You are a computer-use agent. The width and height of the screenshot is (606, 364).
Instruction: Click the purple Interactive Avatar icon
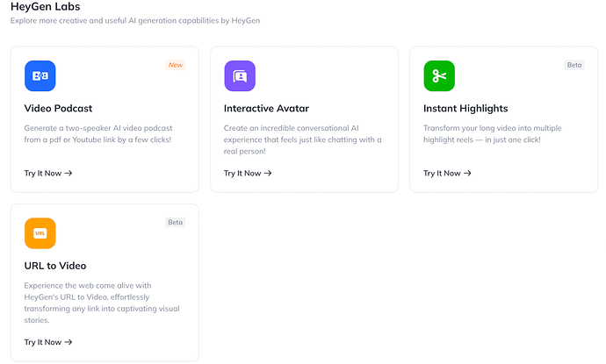tap(240, 75)
